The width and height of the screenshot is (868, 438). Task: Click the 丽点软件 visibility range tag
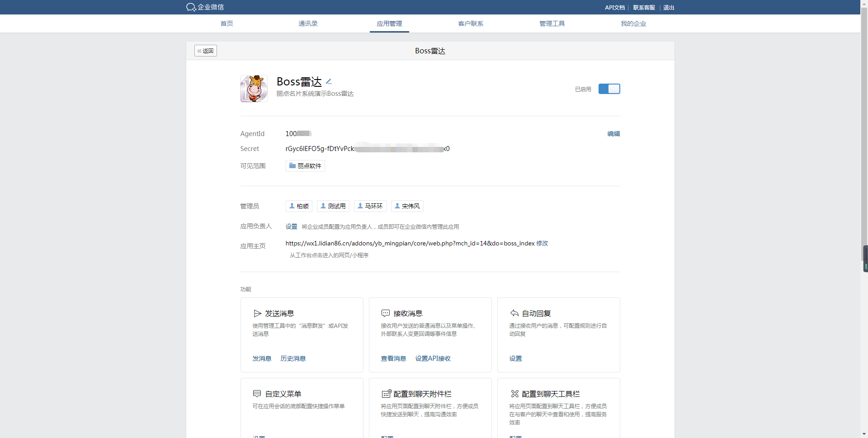click(x=305, y=166)
